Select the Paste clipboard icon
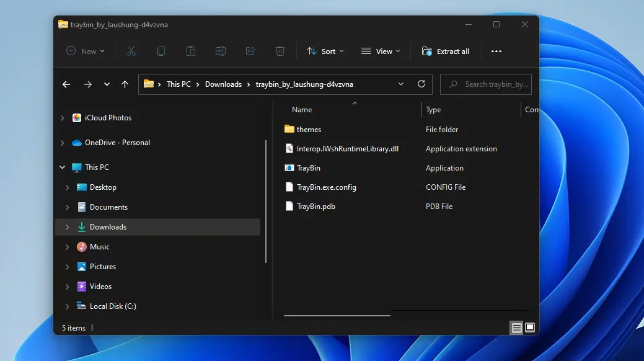Image resolution: width=644 pixels, height=361 pixels. 190,51
